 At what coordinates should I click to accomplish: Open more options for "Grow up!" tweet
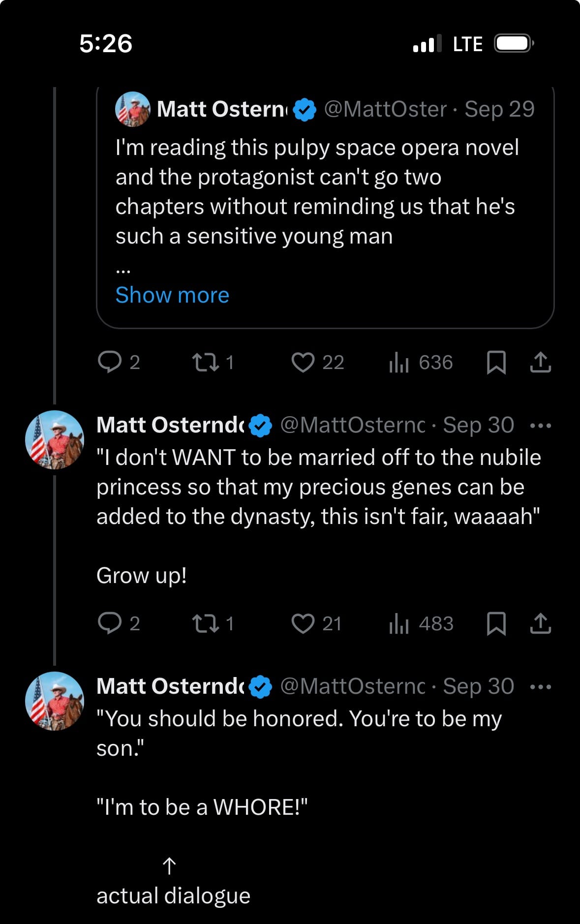click(x=540, y=426)
